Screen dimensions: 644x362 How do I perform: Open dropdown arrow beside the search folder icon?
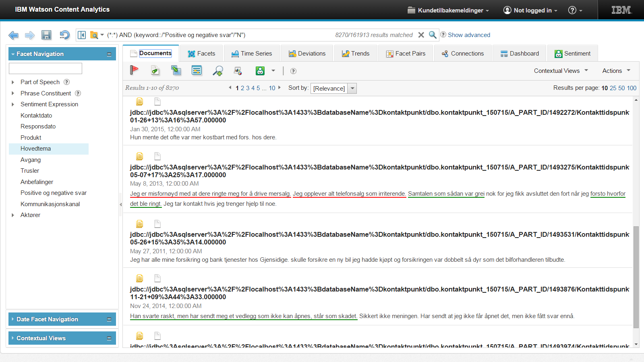[102, 35]
